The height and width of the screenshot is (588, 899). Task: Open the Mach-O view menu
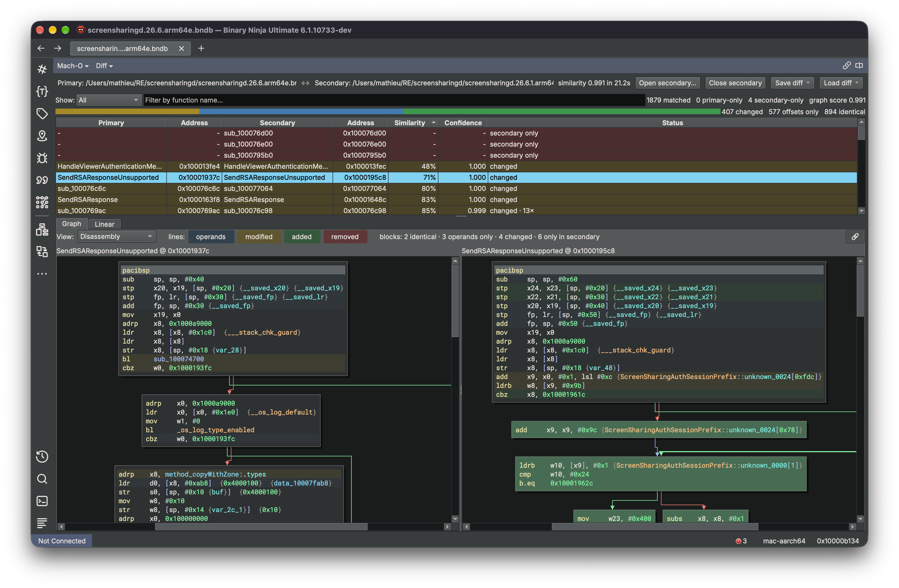pyautogui.click(x=73, y=66)
